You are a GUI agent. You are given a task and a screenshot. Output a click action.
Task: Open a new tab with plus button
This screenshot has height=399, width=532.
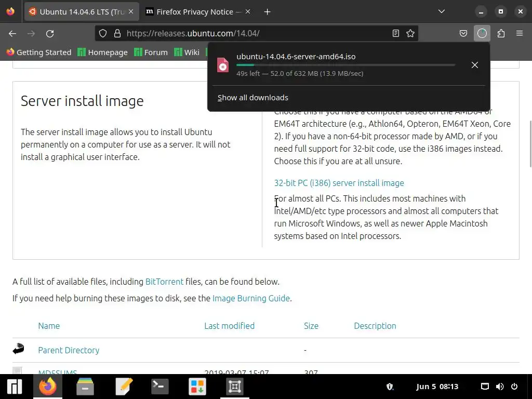click(268, 12)
